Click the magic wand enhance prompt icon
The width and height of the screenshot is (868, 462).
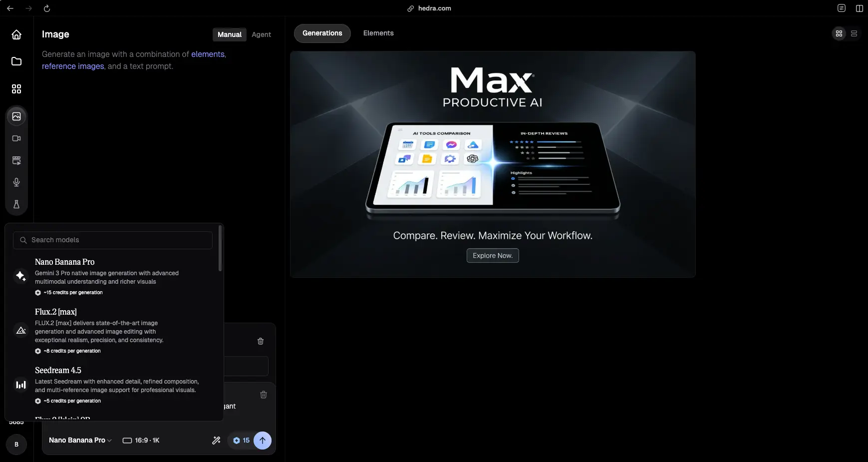click(216, 441)
